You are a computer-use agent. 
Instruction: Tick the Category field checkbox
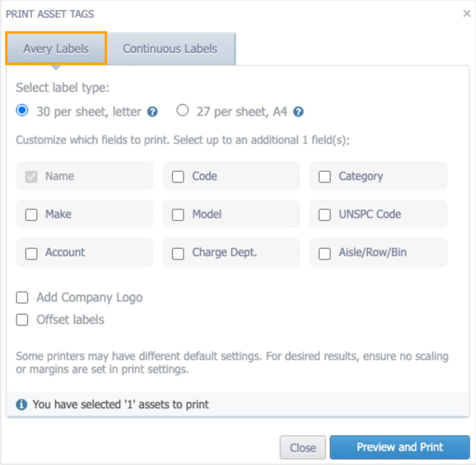click(x=325, y=177)
